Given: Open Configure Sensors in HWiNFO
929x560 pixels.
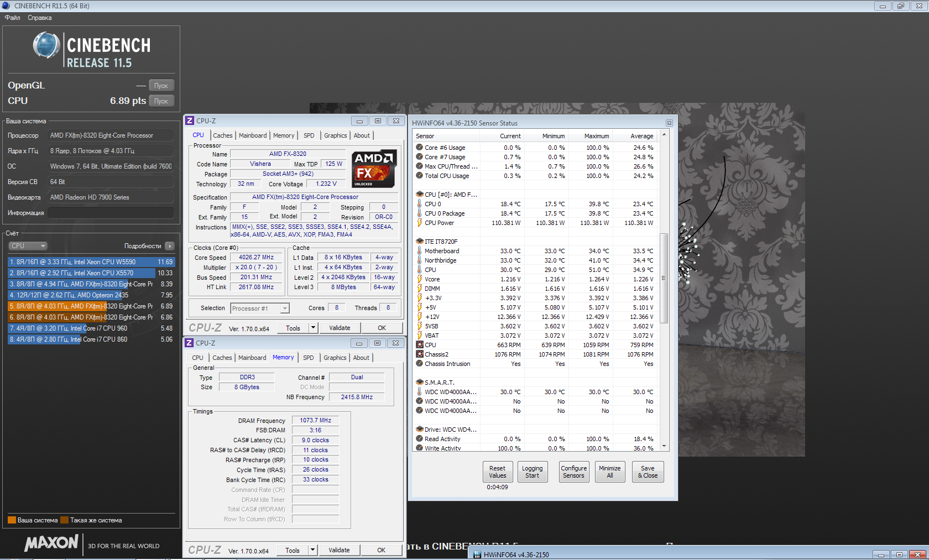Looking at the screenshot, I should (574, 472).
